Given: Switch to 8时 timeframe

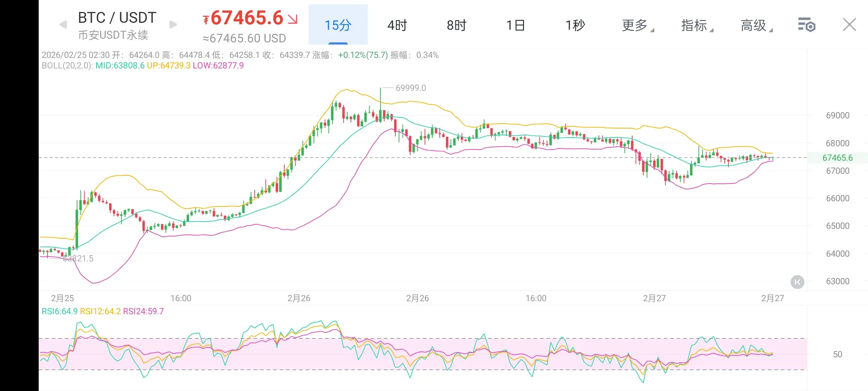Looking at the screenshot, I should click(456, 25).
